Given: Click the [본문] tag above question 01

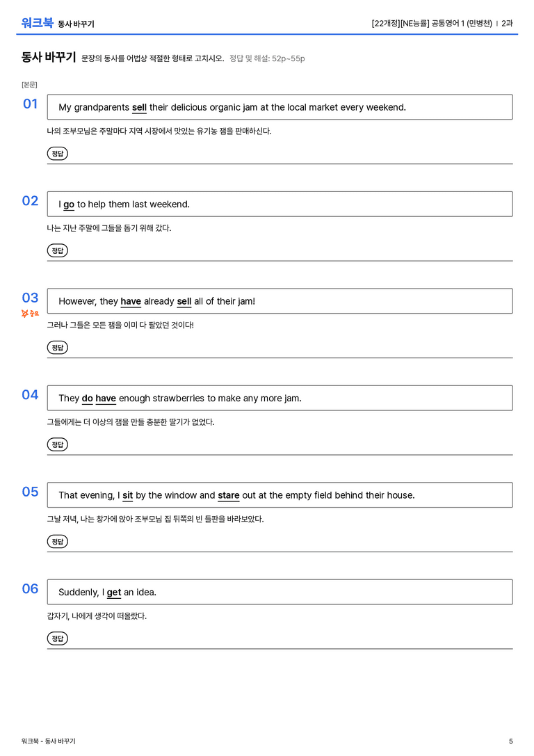Looking at the screenshot, I should [29, 84].
